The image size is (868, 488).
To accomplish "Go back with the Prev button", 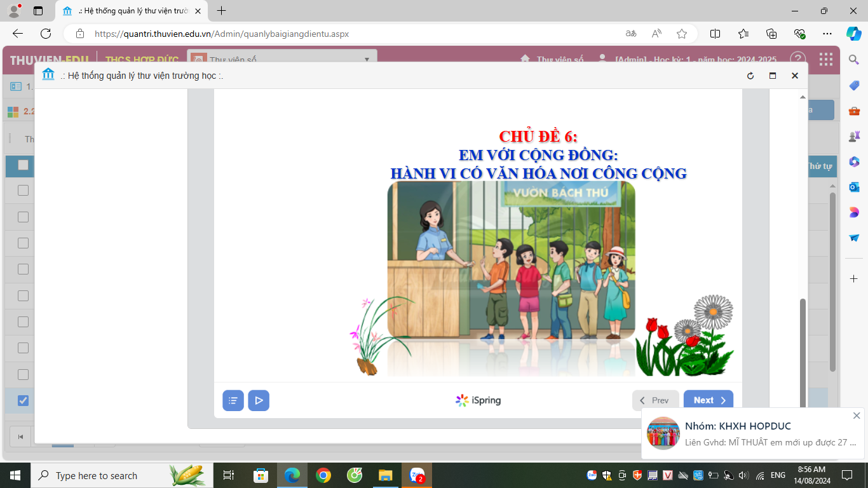I will [x=656, y=400].
